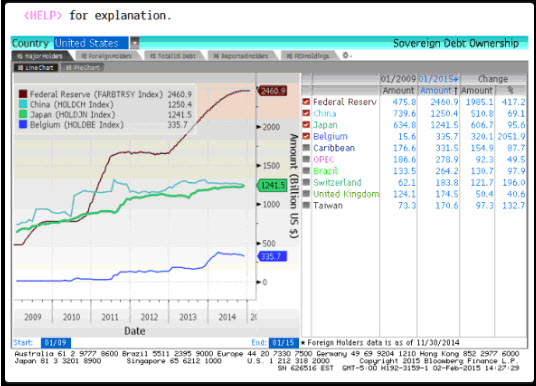Switch to the FED Holdings tab
The image size is (536, 386).
(x=308, y=56)
